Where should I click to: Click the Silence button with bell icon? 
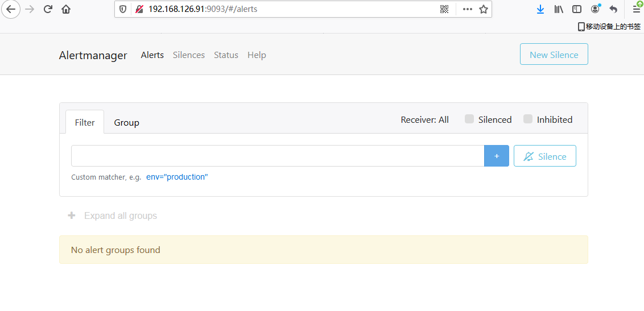click(545, 156)
